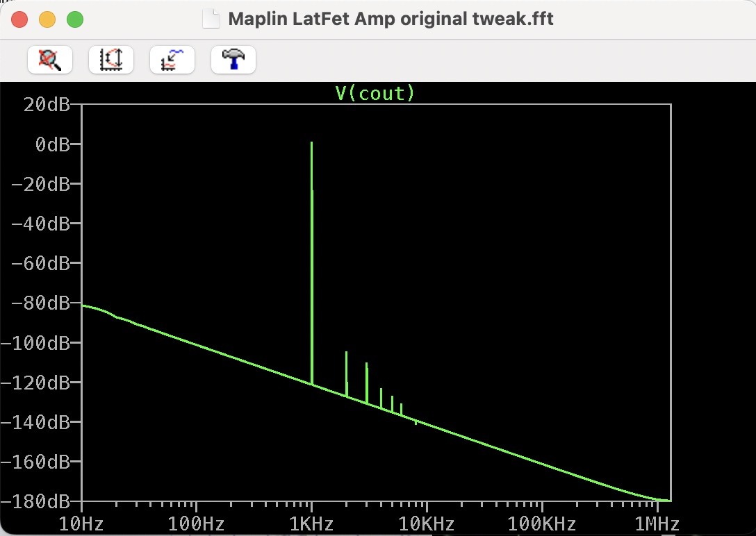Image resolution: width=756 pixels, height=536 pixels.
Task: Click the 20dB vertical axis label
Action: point(47,105)
